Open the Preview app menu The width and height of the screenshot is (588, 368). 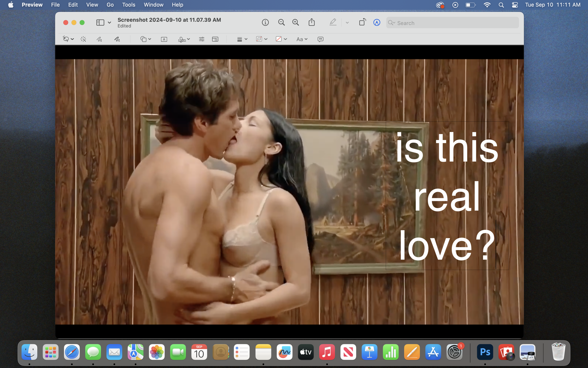[x=32, y=5]
